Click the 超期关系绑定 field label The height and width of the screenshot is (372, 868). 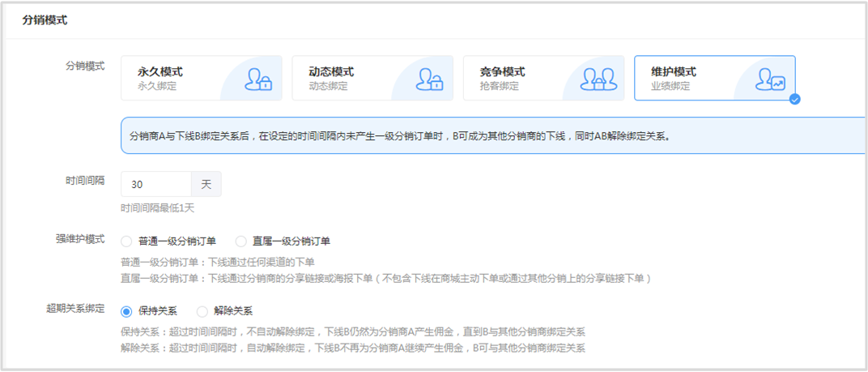(x=75, y=309)
